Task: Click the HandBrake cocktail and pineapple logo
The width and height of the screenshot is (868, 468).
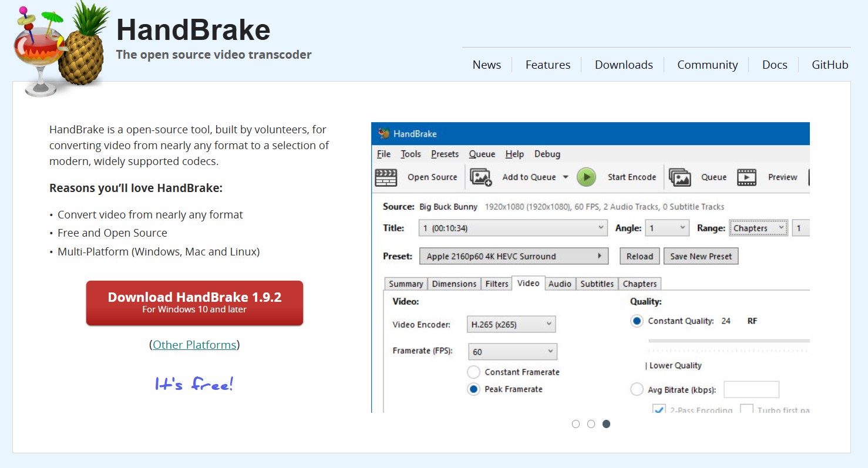Action: (x=61, y=49)
